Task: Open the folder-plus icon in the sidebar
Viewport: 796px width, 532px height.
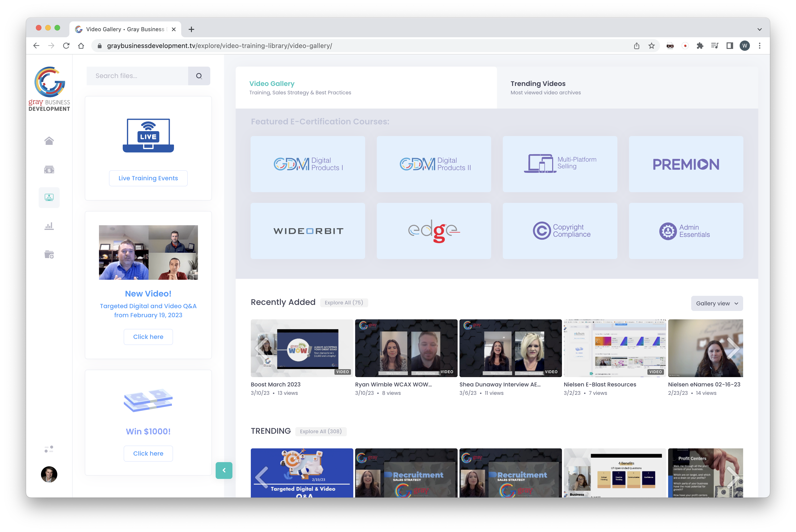Action: pos(49,254)
